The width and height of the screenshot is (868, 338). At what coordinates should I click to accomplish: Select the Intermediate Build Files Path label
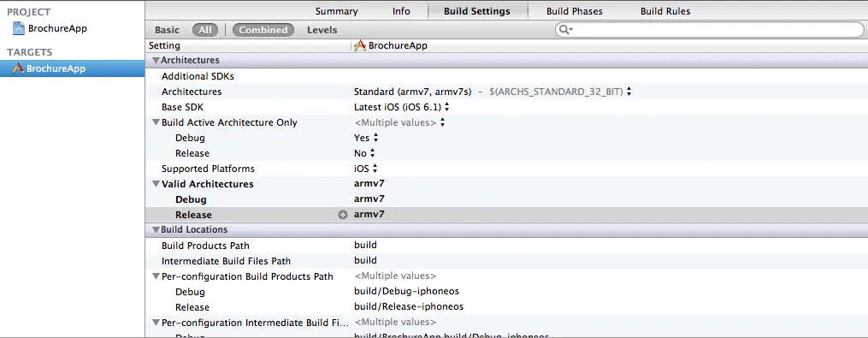point(226,261)
